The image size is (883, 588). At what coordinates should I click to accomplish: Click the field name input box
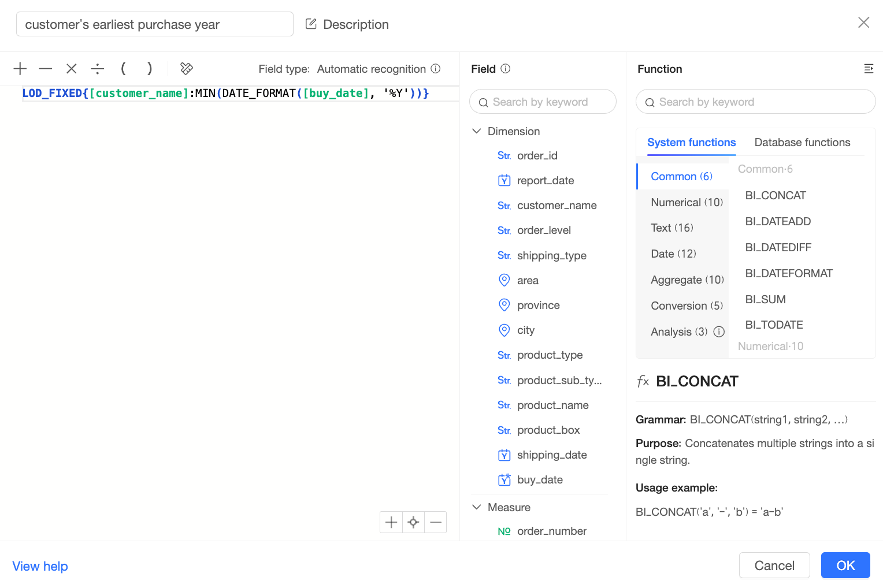click(154, 24)
